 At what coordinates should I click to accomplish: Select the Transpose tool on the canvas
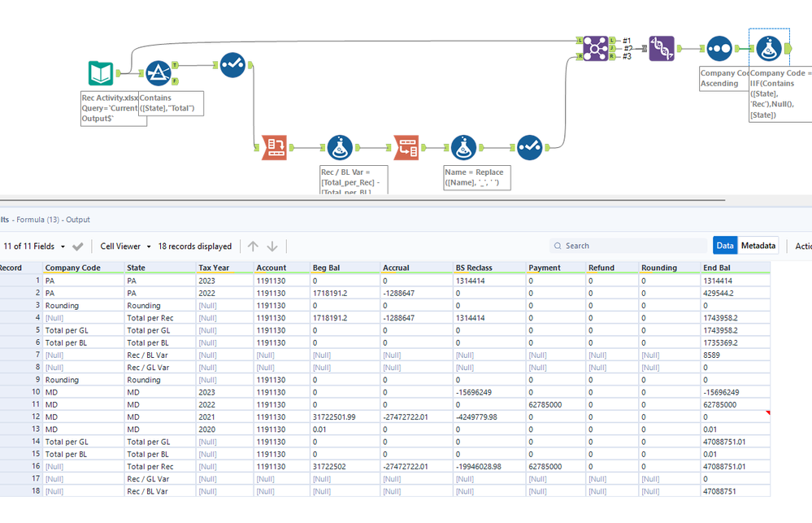[x=274, y=148]
